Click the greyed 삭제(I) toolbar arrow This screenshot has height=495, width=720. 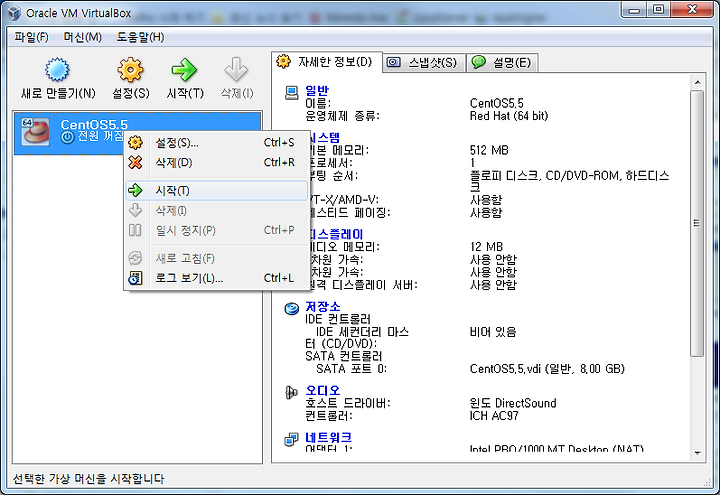click(x=236, y=70)
